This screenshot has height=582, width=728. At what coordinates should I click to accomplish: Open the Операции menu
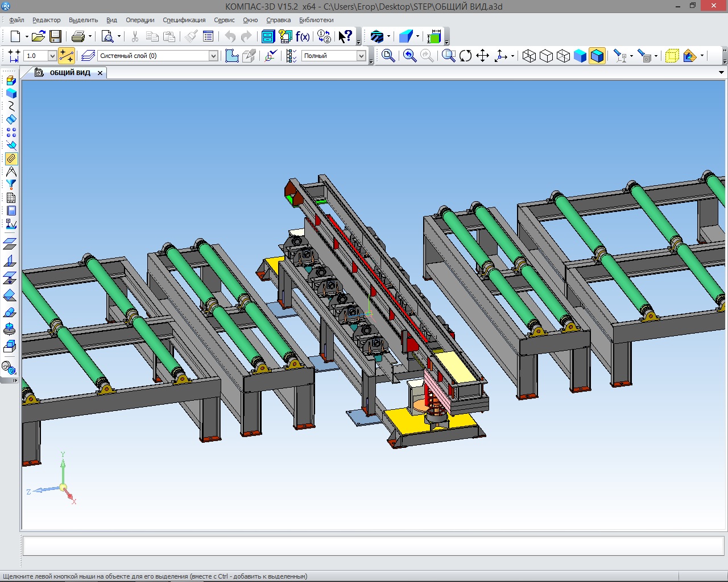tap(140, 20)
